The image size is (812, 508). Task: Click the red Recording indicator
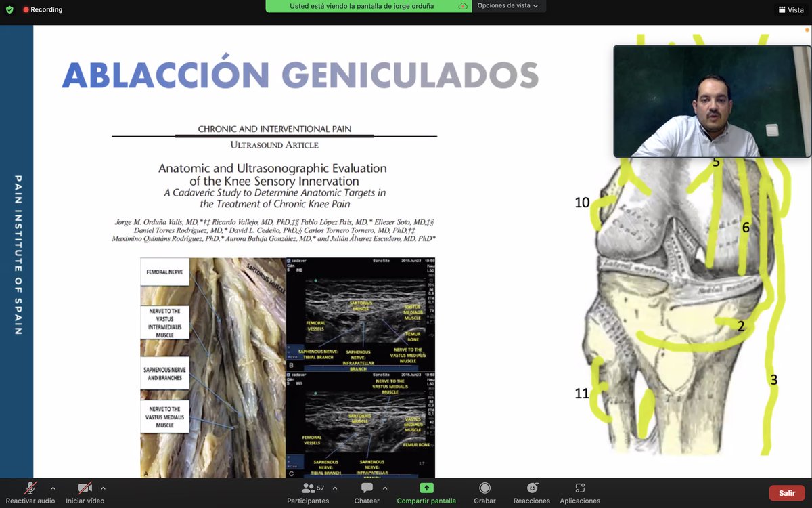(x=43, y=9)
